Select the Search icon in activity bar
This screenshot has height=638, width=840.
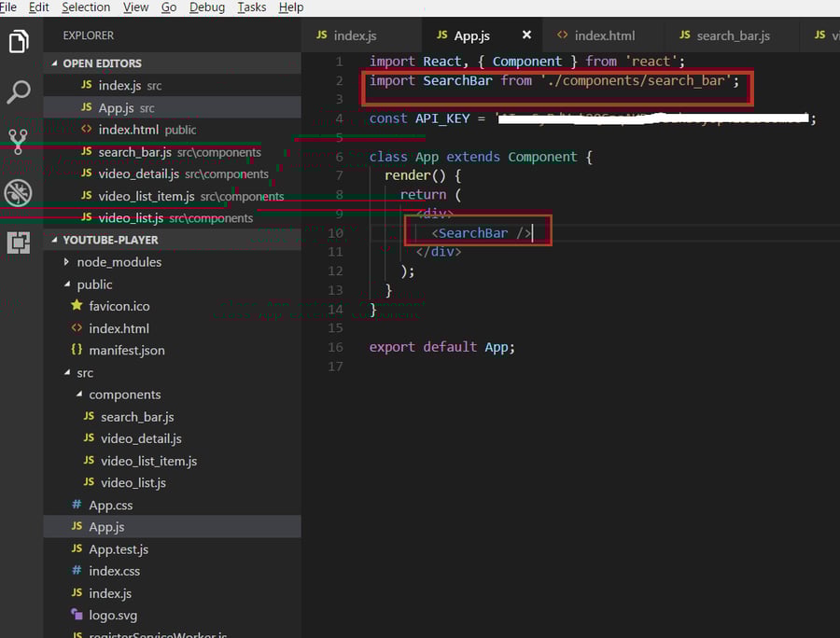coord(19,92)
